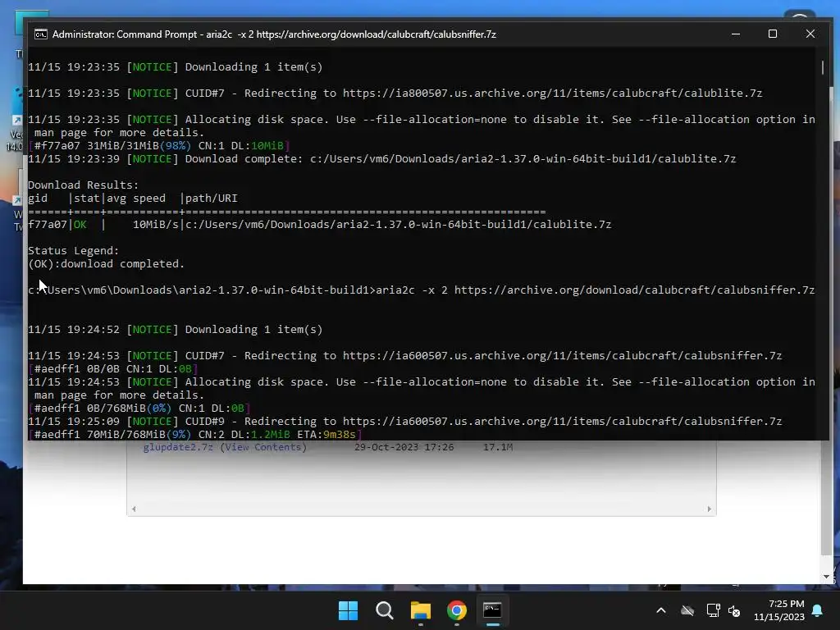
Task: Open the notification bell
Action: point(818,610)
